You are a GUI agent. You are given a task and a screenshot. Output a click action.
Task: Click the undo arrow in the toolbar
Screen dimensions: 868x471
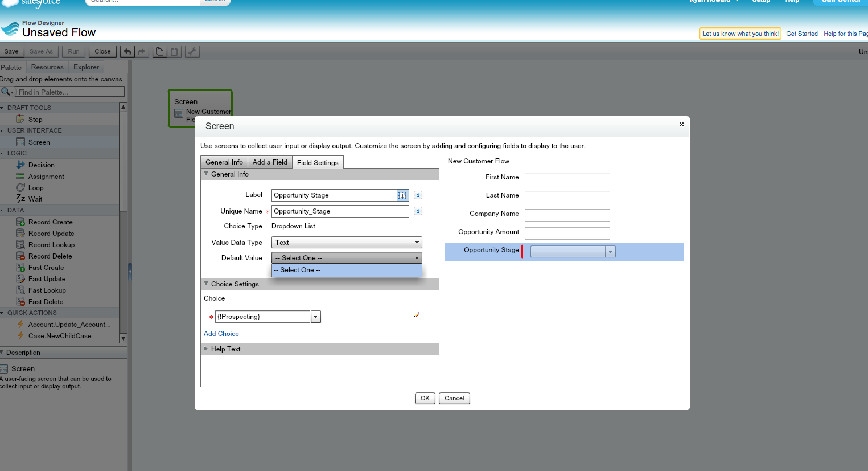(x=127, y=52)
